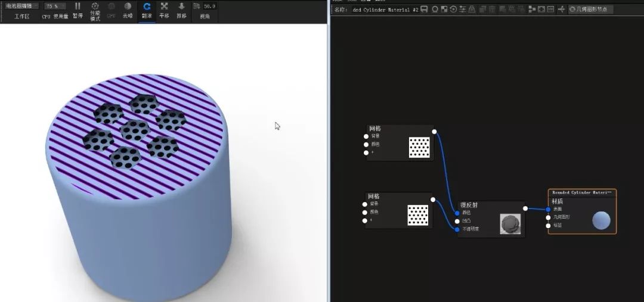Open the 工作区 workspace dropdown

coord(22,6)
